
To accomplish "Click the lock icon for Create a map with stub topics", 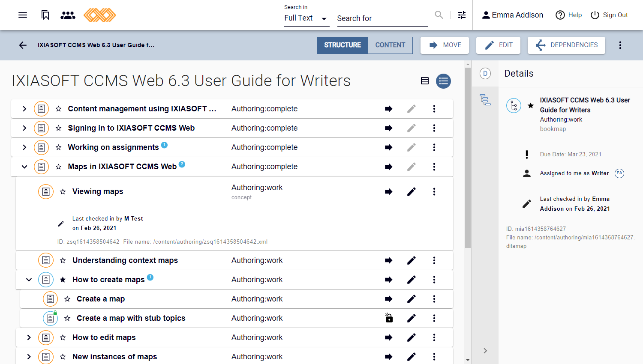I will click(389, 318).
